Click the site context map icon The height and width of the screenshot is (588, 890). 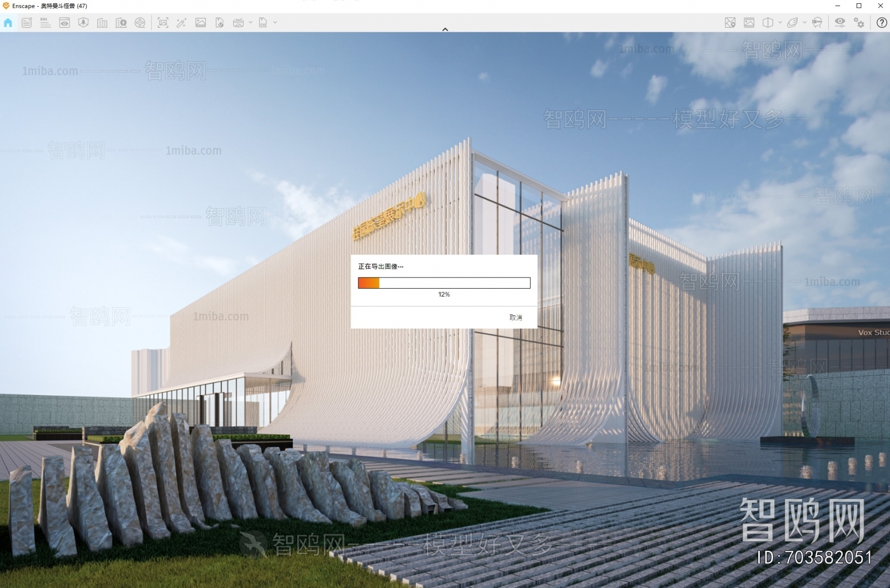(x=83, y=23)
